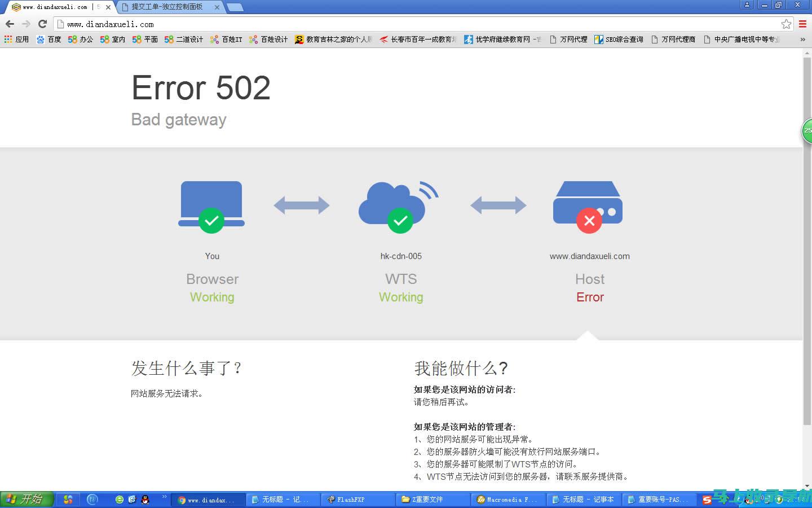Click the forward navigation arrow
The image size is (812, 508).
click(26, 24)
